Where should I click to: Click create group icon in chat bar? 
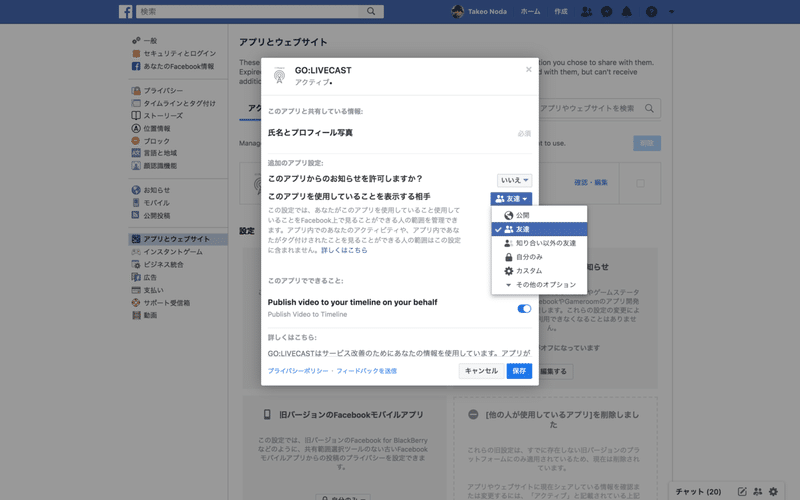click(x=758, y=492)
